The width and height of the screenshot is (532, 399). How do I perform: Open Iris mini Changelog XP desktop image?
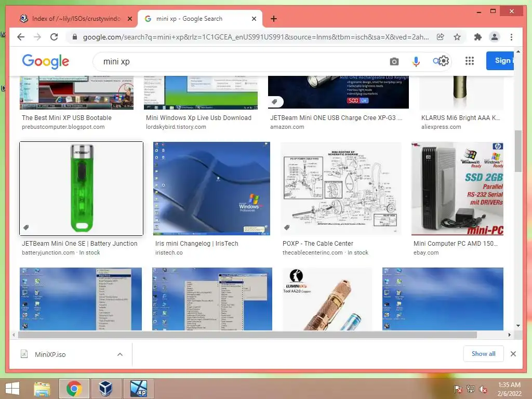coord(212,188)
